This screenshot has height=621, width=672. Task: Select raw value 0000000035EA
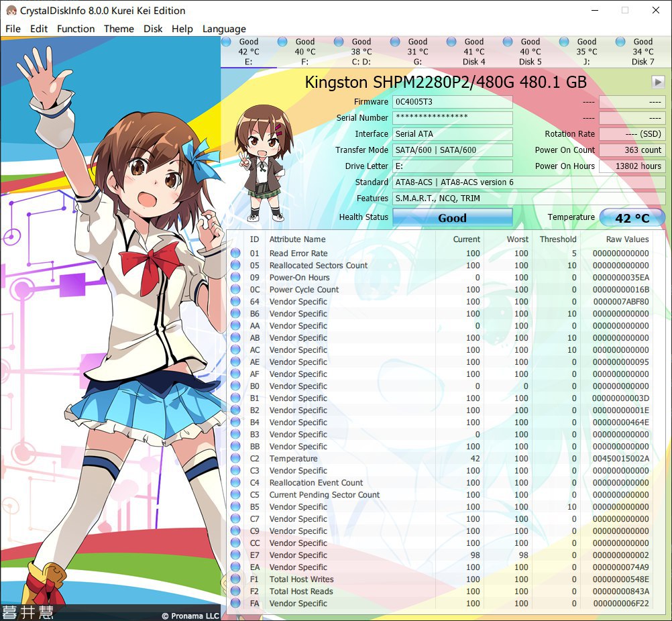point(621,277)
